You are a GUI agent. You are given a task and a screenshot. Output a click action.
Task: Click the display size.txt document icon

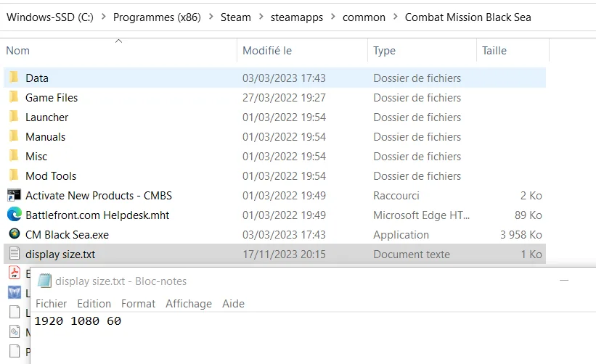pos(15,254)
